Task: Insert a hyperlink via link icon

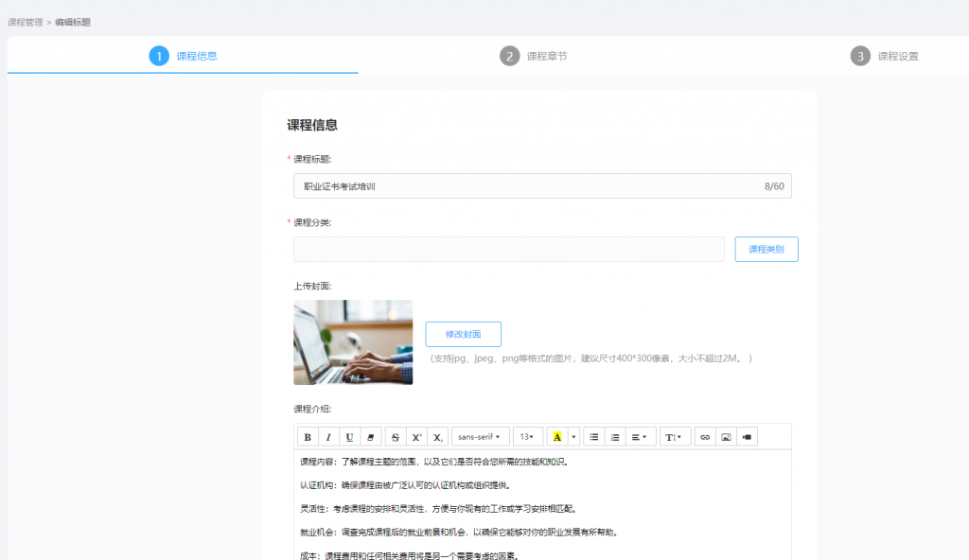Action: click(704, 437)
